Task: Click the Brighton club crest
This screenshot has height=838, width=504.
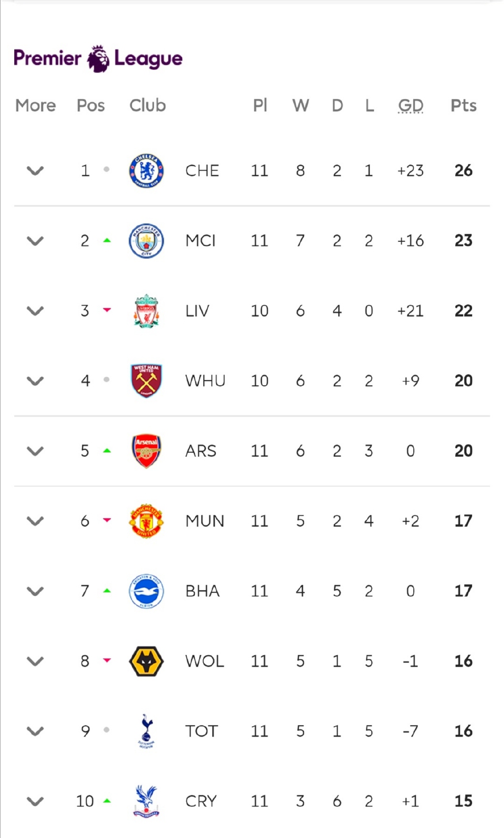Action: tap(146, 591)
